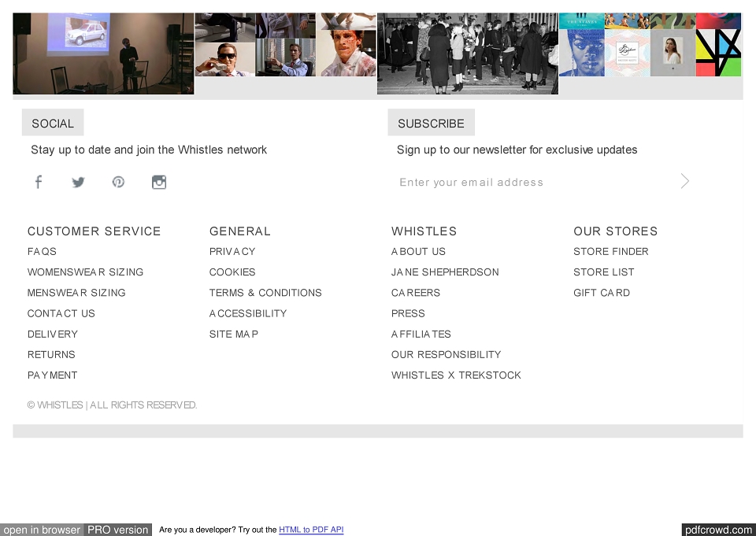This screenshot has width=756, height=536.
Task: Visit the Pinterest icon link
Action: pos(118,182)
